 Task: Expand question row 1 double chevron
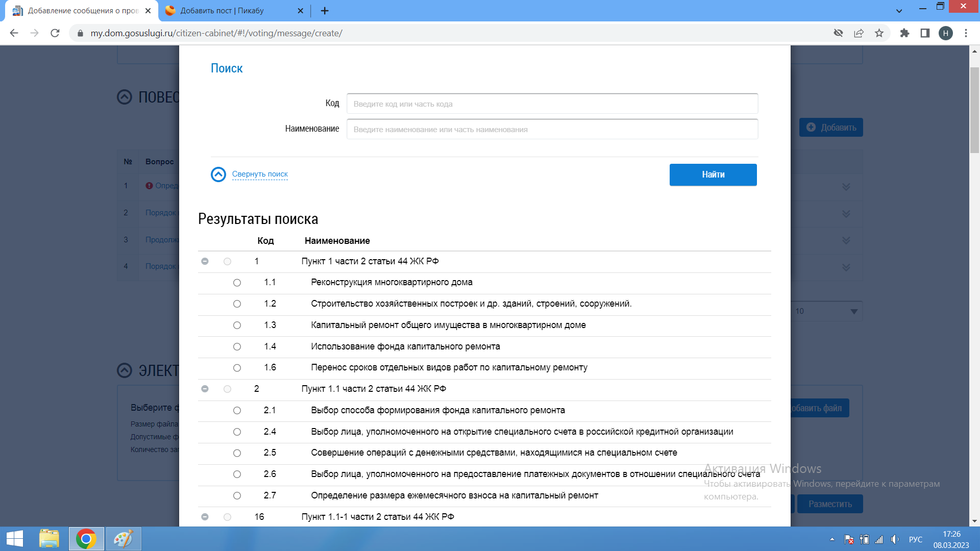pyautogui.click(x=846, y=187)
